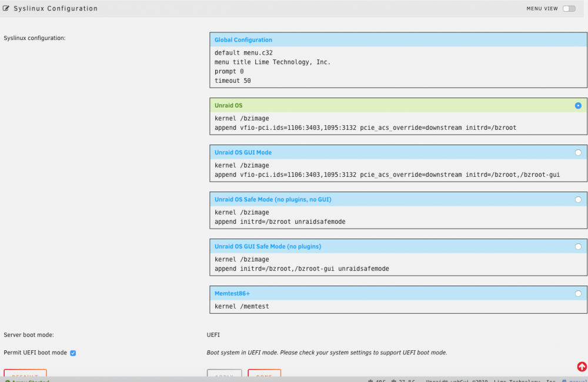Click the Memtest86+ header label
This screenshot has width=588, height=382.
232,293
